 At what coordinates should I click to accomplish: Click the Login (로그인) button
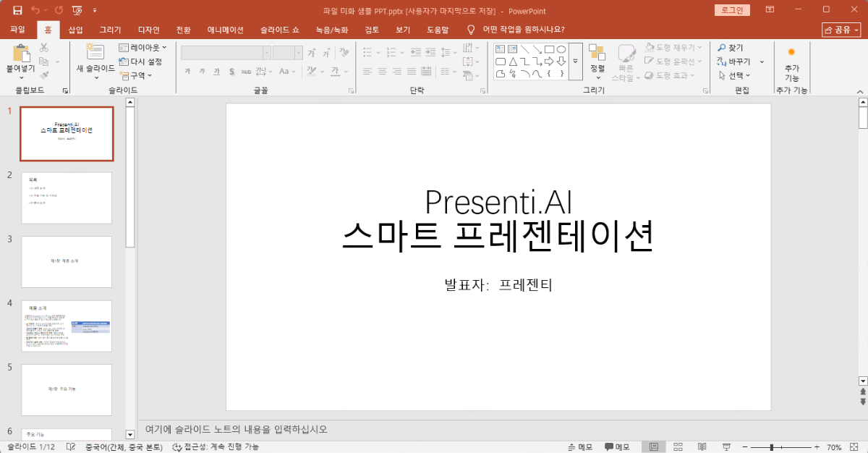point(733,10)
